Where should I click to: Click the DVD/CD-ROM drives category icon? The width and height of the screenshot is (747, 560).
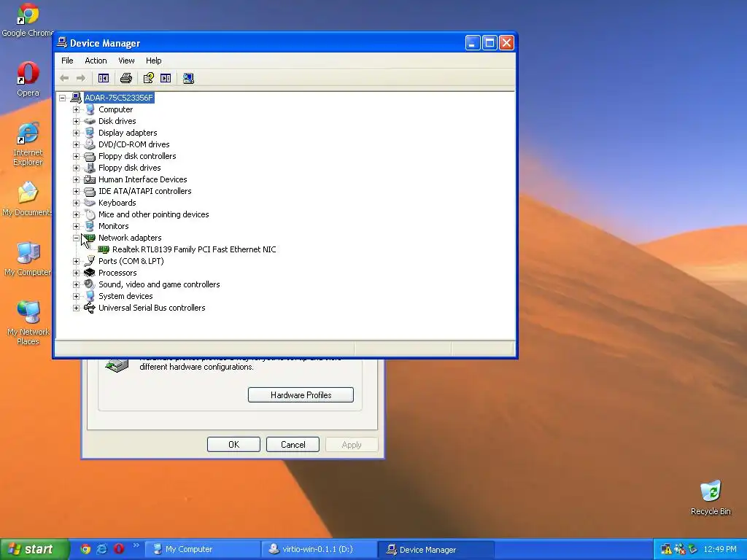(x=90, y=144)
